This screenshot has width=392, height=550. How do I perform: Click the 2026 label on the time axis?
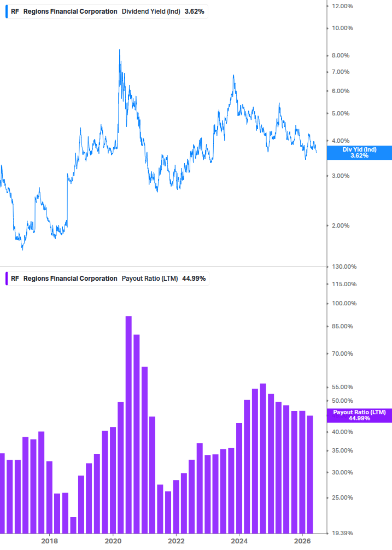[x=302, y=541]
